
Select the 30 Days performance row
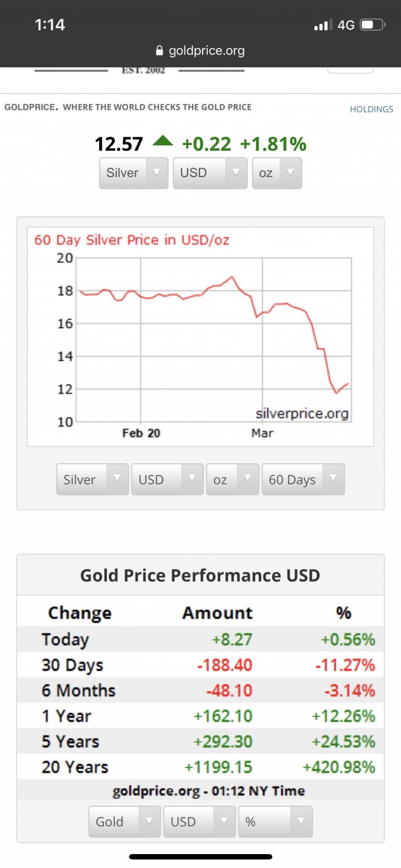200,665
